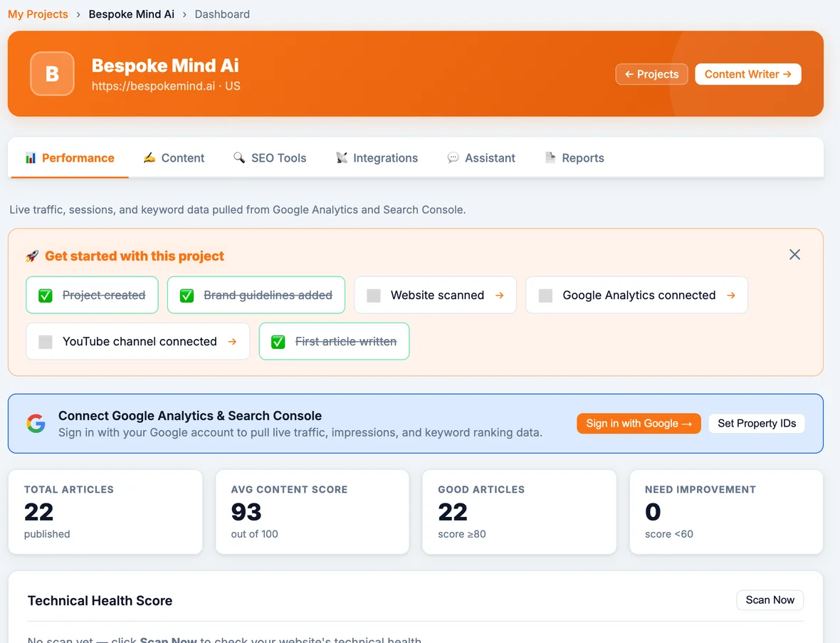
Task: Click the Technical Health Score heading
Action: 100,601
